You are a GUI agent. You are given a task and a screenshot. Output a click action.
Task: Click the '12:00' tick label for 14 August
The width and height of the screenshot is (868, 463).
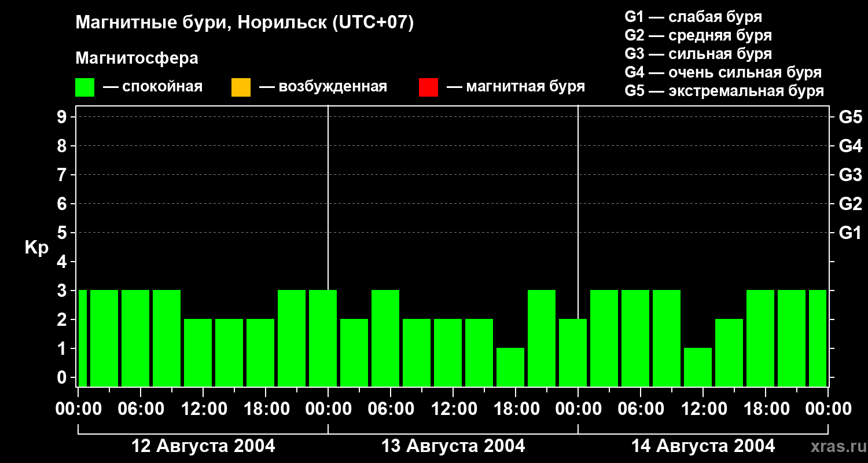pos(703,409)
